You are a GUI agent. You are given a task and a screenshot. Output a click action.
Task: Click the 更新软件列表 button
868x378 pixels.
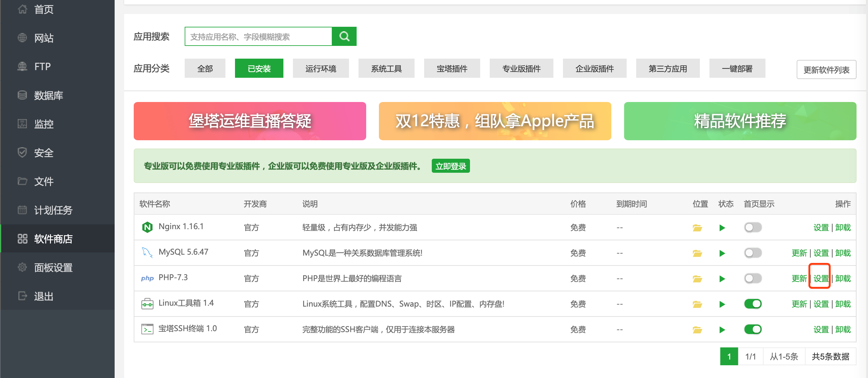826,70
